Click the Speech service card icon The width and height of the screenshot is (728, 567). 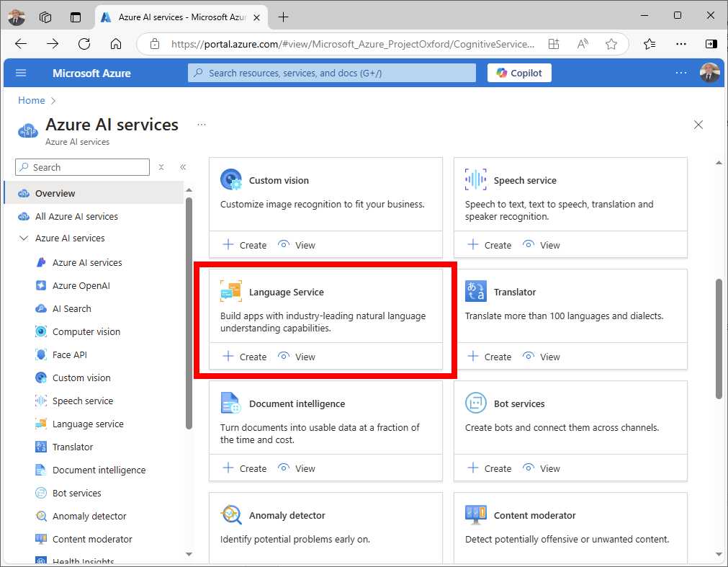pos(475,179)
